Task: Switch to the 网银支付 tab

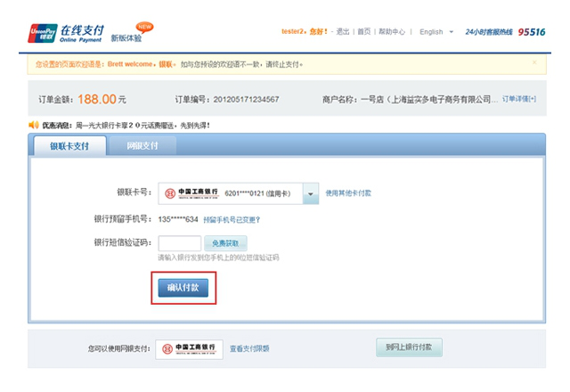Action: coord(142,145)
